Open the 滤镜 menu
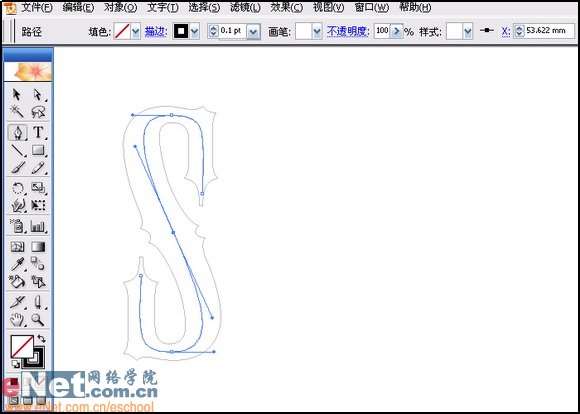The height and width of the screenshot is (414, 580). point(245,7)
